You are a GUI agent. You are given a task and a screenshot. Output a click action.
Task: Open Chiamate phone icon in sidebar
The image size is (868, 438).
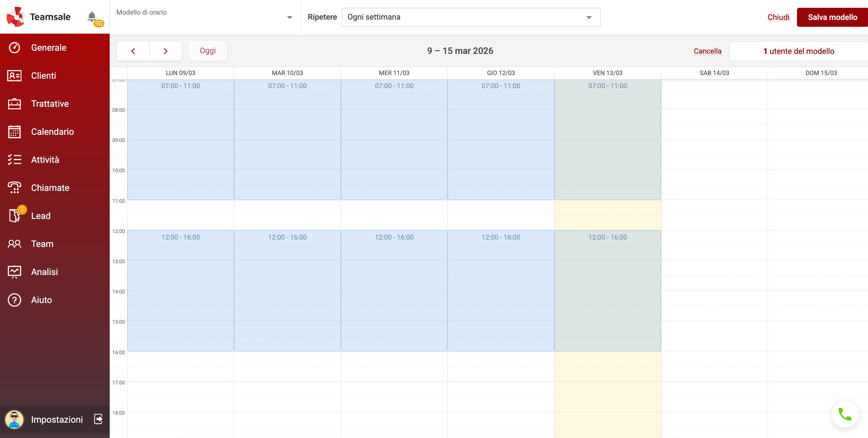15,188
